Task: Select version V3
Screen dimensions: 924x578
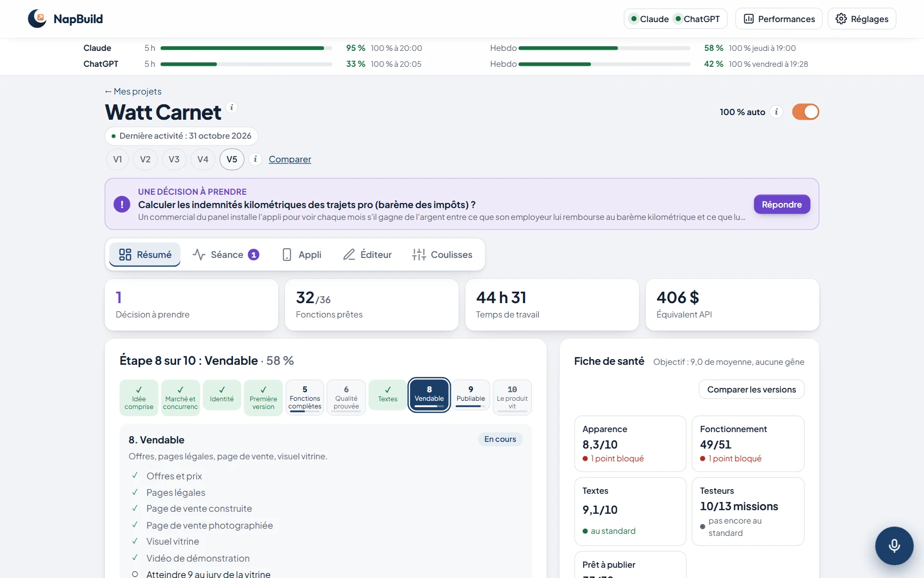Action: pyautogui.click(x=174, y=159)
